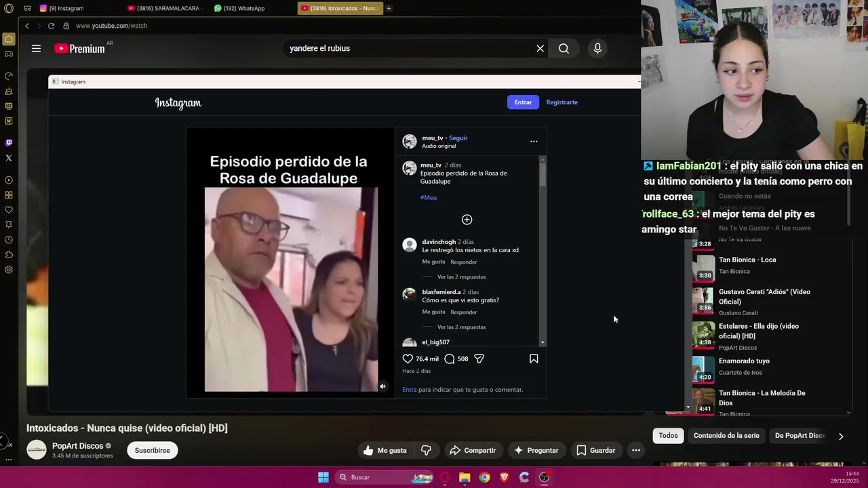The width and height of the screenshot is (868, 488).
Task: Open the GX Corner gamepad sidebar icon
Action: coord(9,54)
